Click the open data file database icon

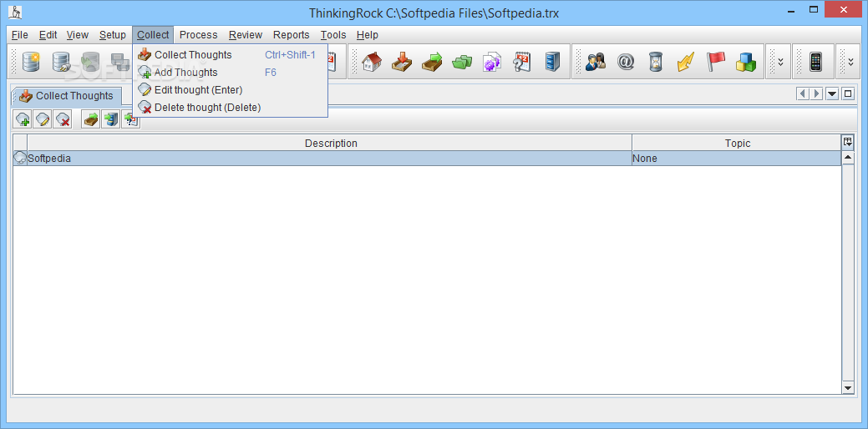[x=62, y=62]
